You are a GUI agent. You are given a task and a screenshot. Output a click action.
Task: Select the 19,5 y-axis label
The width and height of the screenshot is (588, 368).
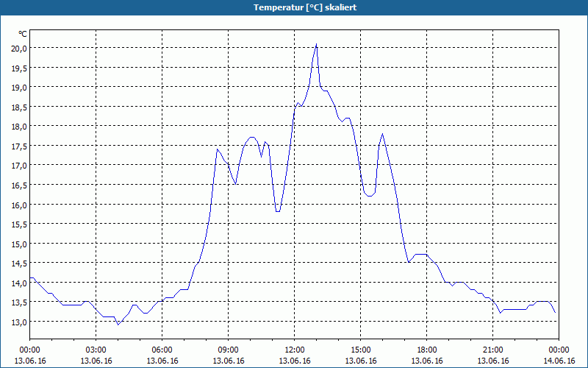coord(19,68)
